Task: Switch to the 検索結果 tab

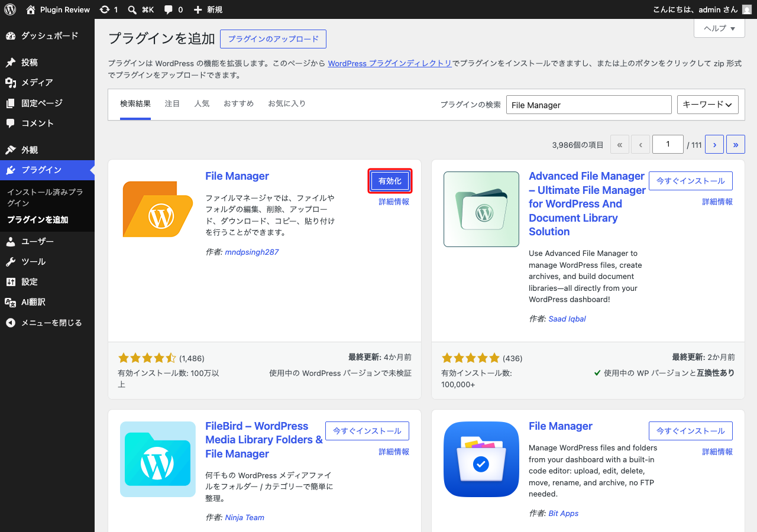Action: tap(135, 104)
